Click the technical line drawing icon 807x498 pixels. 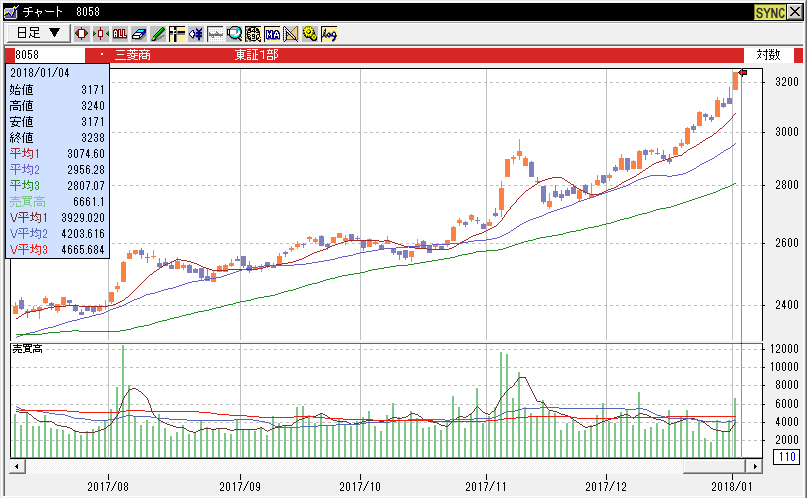[291, 33]
